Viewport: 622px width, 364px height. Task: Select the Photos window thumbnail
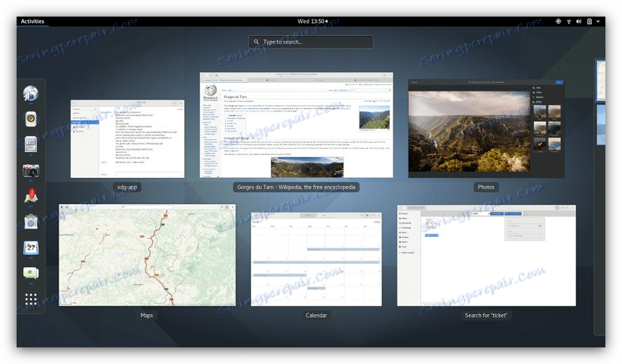[486, 129]
